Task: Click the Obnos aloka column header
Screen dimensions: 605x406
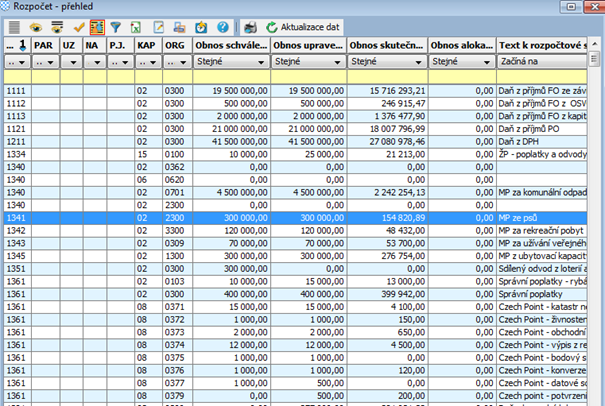Action: 461,46
